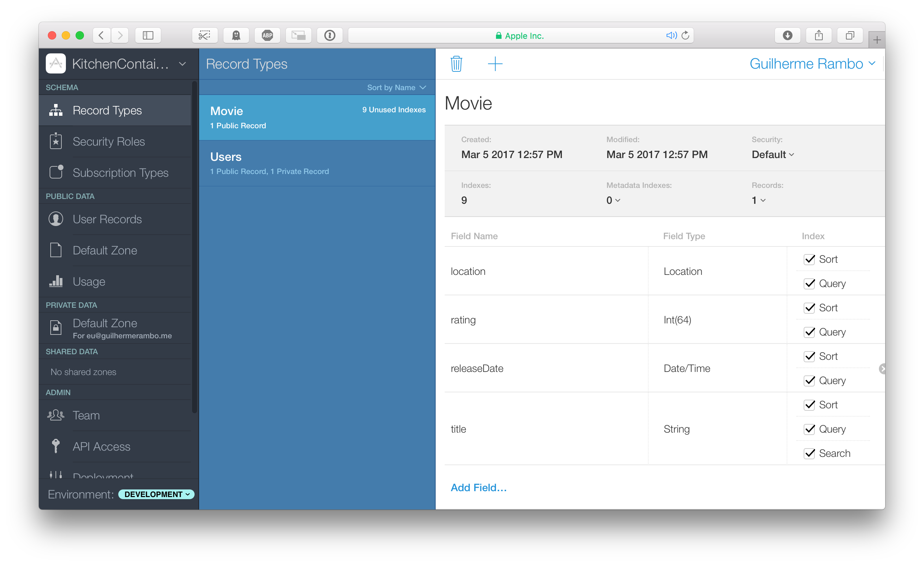This screenshot has width=924, height=565.
Task: Open a new tab plus button
Action: 877,40
